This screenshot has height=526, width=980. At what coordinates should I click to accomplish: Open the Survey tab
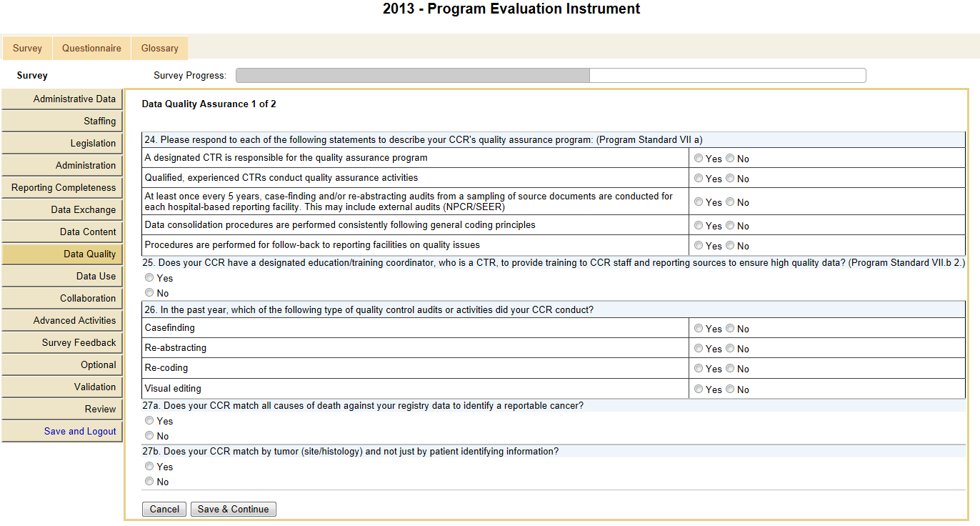[27, 49]
